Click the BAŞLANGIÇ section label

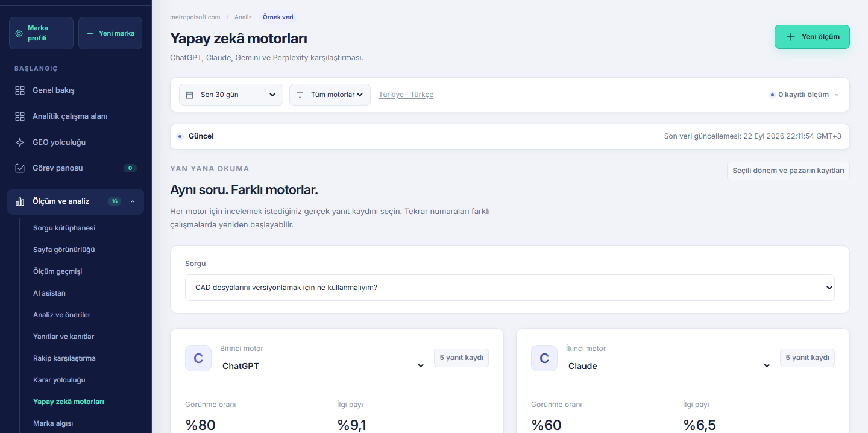coord(36,69)
